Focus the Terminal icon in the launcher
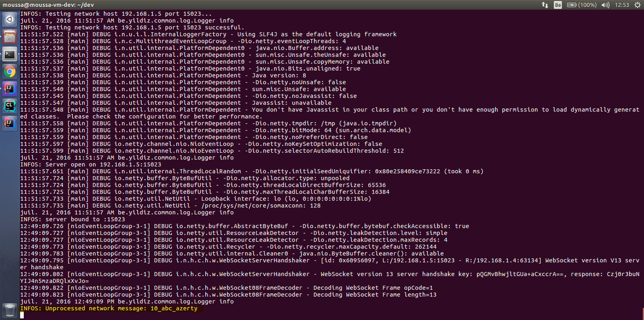 point(10,54)
